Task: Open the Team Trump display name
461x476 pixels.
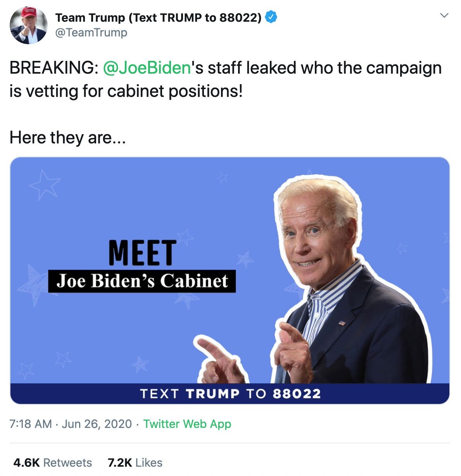Action: point(159,17)
